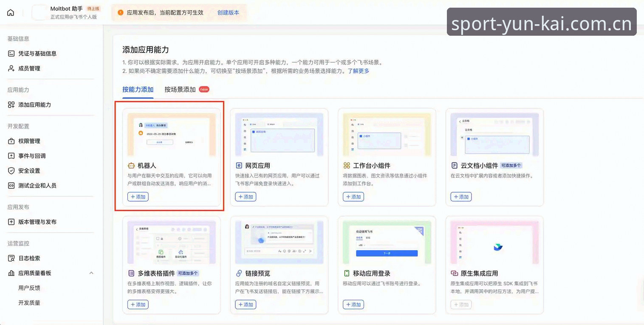Screen dimensions: 644x325
Task: Click the 链接预览 link icon
Action: [x=239, y=274]
